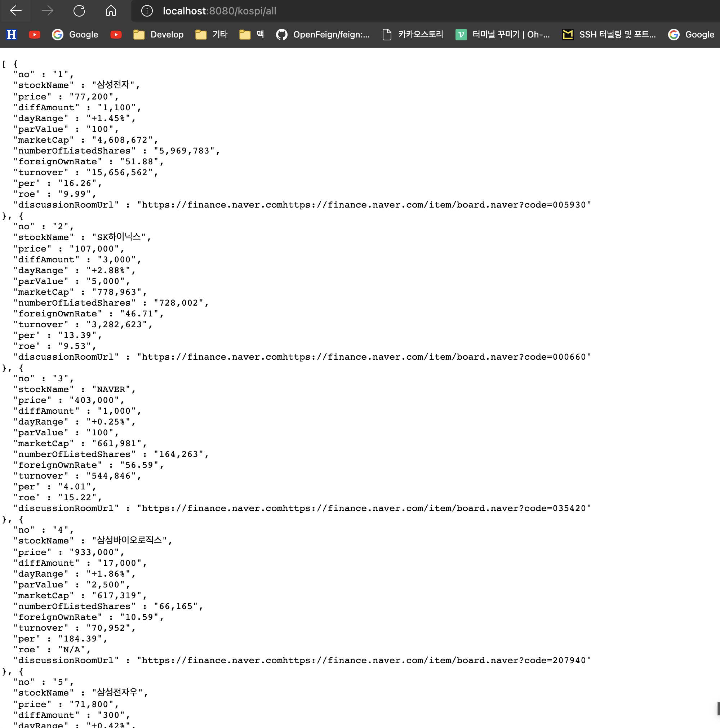Open site info via the circled info icon
The image size is (720, 728).
point(146,11)
